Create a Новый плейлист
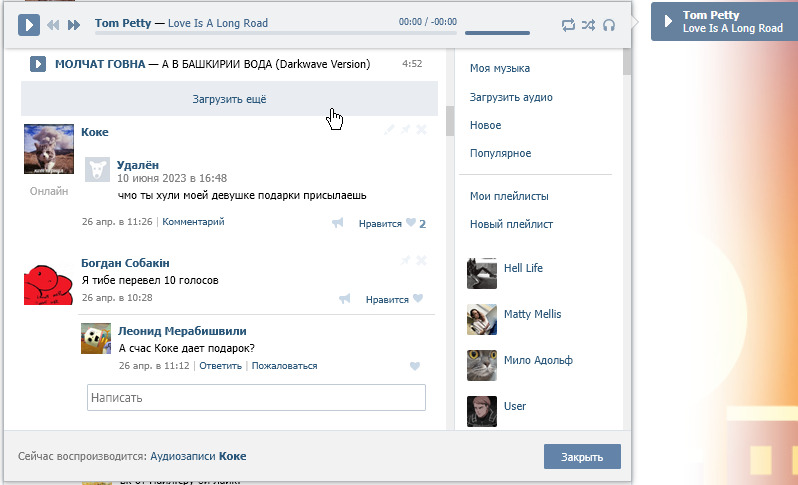Viewport: 798px width, 485px height. [x=511, y=224]
